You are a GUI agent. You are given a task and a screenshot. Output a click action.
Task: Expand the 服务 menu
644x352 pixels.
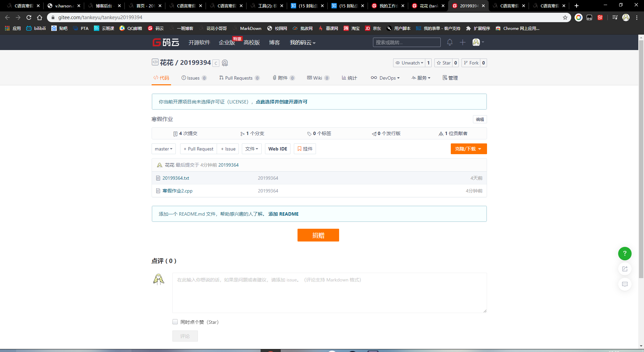click(x=421, y=78)
